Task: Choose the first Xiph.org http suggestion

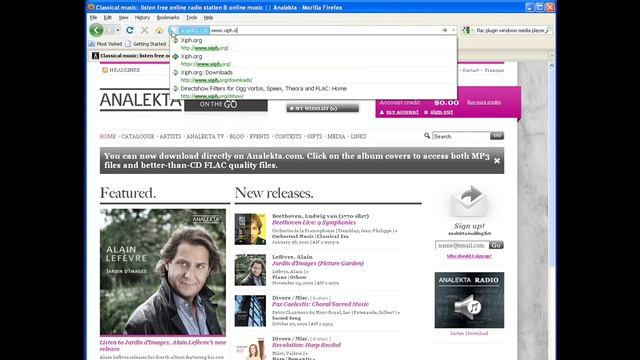Action: pyautogui.click(x=313, y=44)
